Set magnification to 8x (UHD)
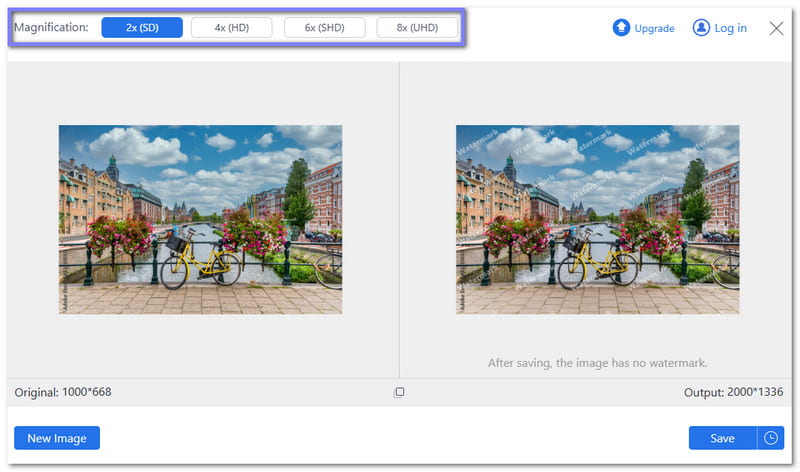The height and width of the screenshot is (472, 800). coord(417,28)
